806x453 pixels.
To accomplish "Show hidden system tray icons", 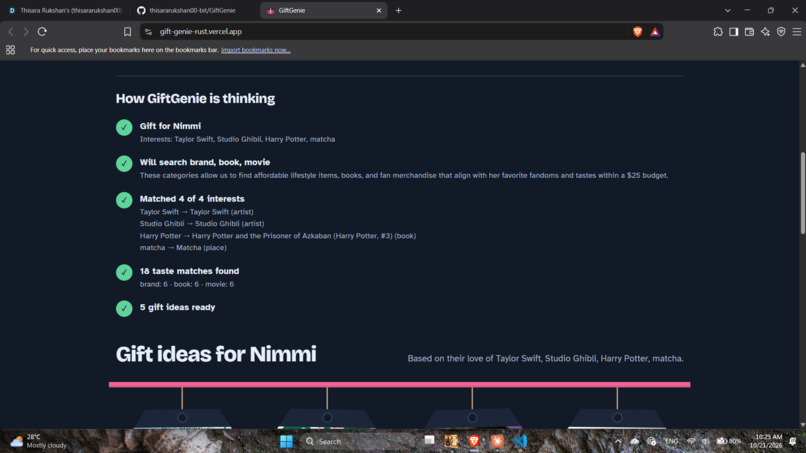I will pos(618,441).
